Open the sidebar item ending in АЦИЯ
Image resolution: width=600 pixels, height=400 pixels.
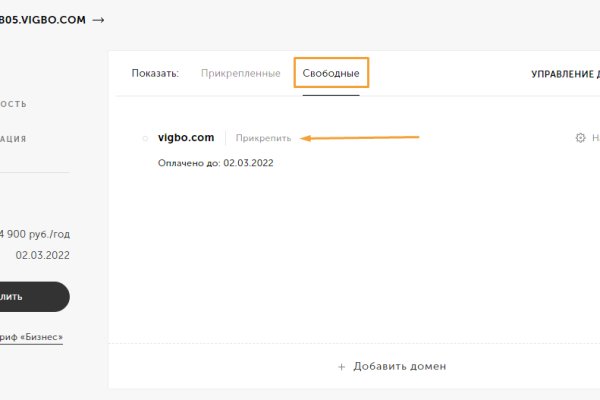pos(13,139)
